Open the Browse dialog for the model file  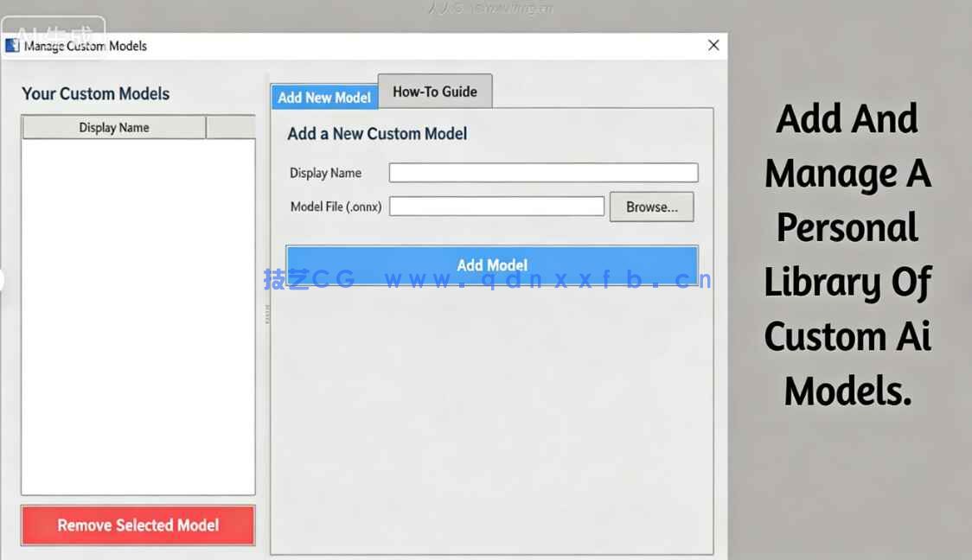point(651,207)
